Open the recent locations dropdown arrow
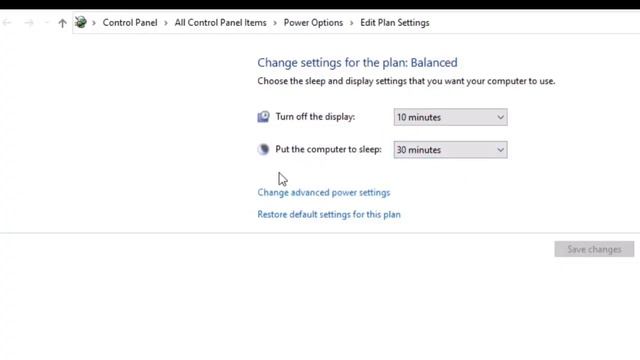This screenshot has height=360, width=640. (x=47, y=23)
